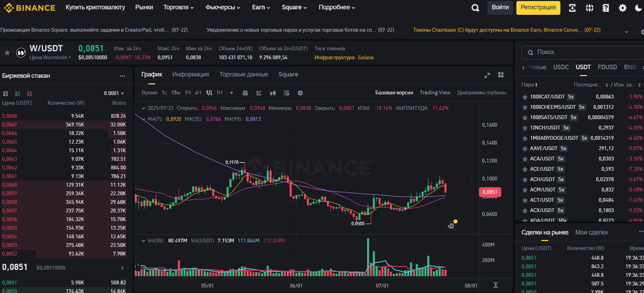Open the chart date calendar icon

245,93
